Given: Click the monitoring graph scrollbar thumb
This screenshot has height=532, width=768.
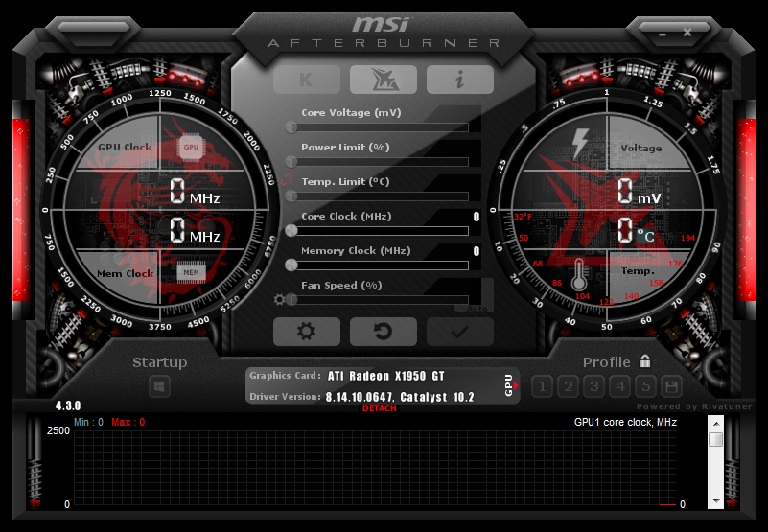Looking at the screenshot, I should tap(715, 439).
